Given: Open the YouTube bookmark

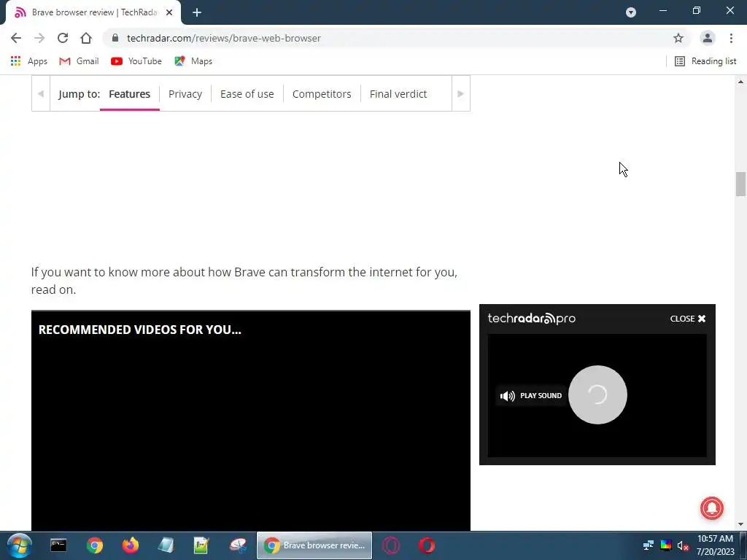Looking at the screenshot, I should pyautogui.click(x=136, y=61).
